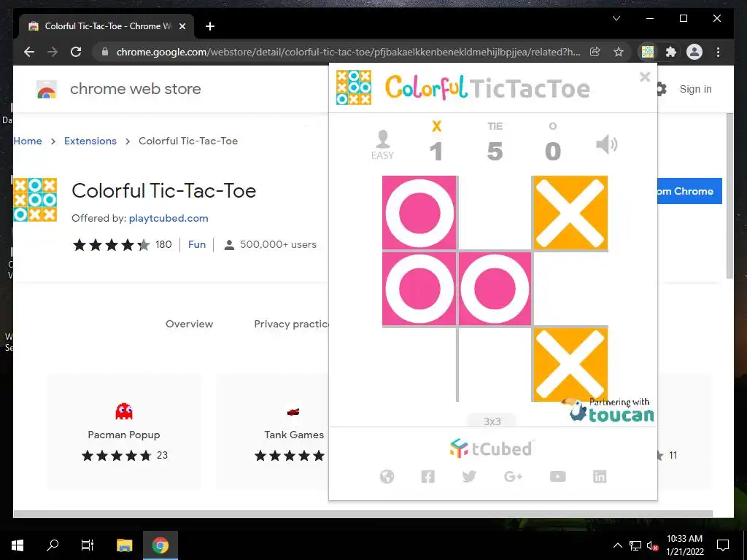This screenshot has height=560, width=747.
Task: Open the notification center
Action: 723,545
